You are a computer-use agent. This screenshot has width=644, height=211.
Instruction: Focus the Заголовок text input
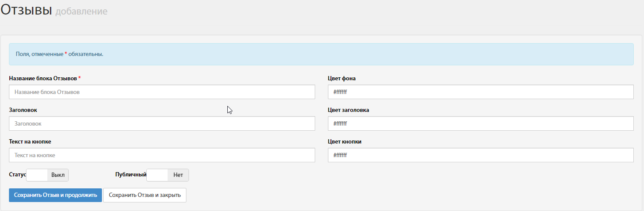(x=162, y=123)
